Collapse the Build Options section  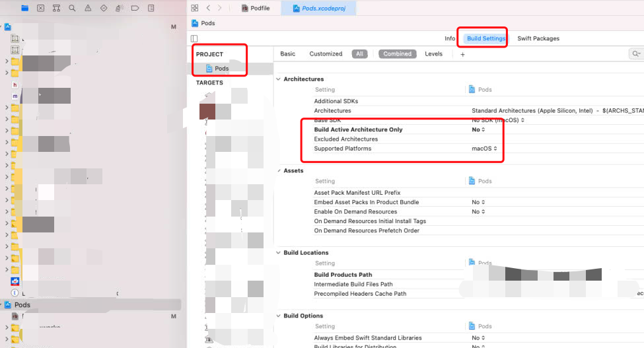(279, 316)
